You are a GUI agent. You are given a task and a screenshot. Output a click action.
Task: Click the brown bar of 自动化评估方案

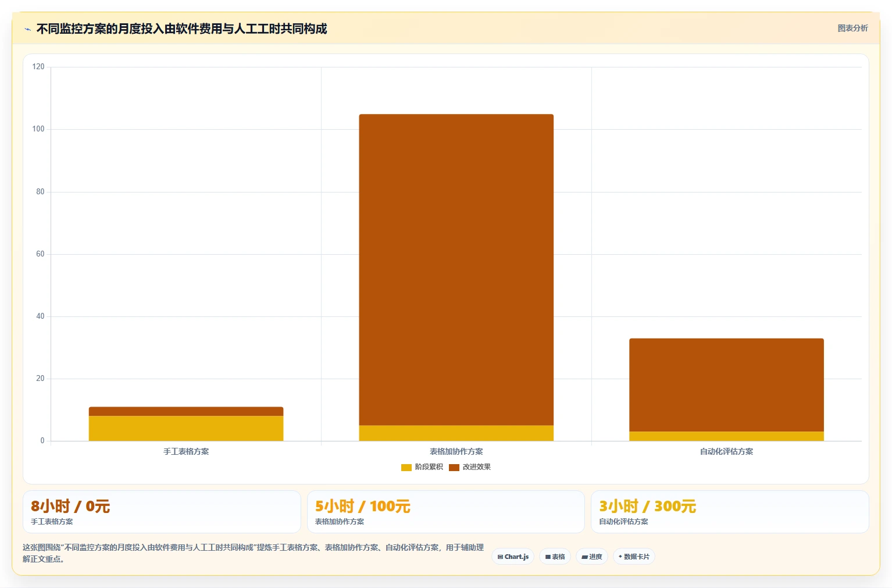(x=726, y=385)
